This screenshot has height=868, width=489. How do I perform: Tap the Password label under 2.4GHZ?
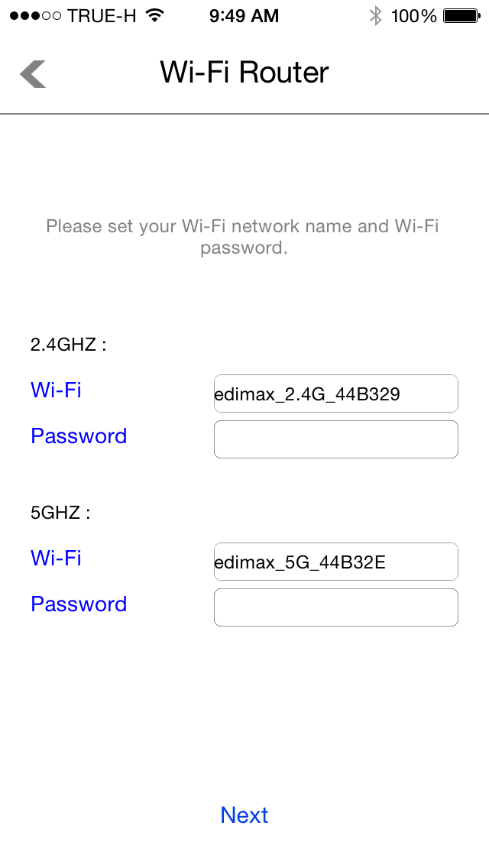click(79, 436)
